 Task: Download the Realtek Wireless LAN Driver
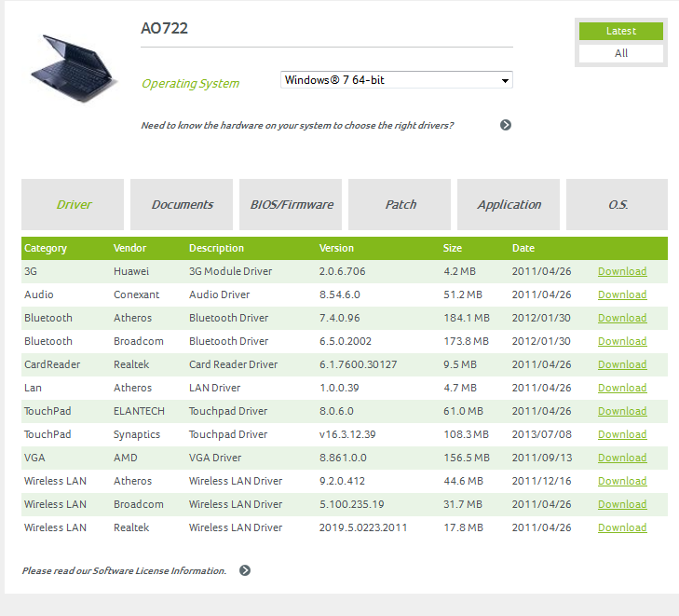click(x=622, y=528)
